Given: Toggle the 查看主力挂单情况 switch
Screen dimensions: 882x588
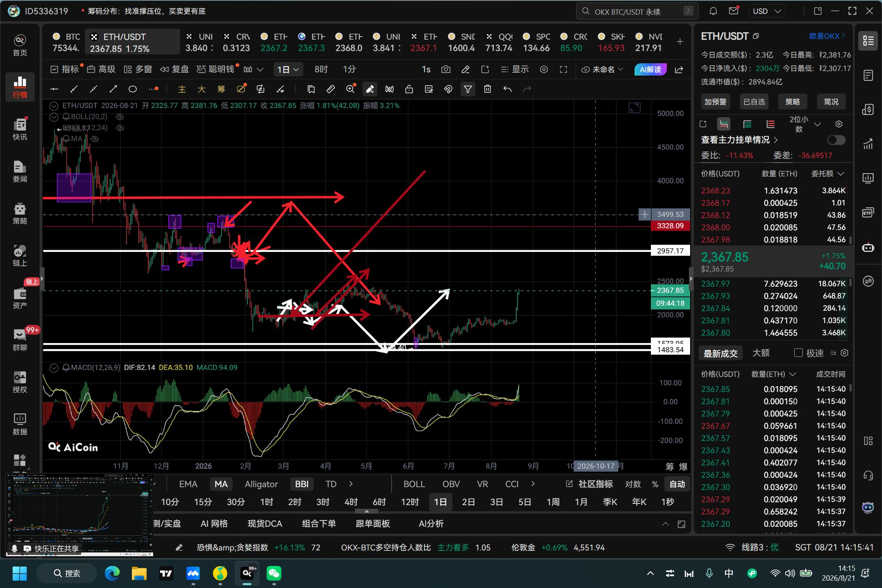Looking at the screenshot, I should (x=836, y=140).
